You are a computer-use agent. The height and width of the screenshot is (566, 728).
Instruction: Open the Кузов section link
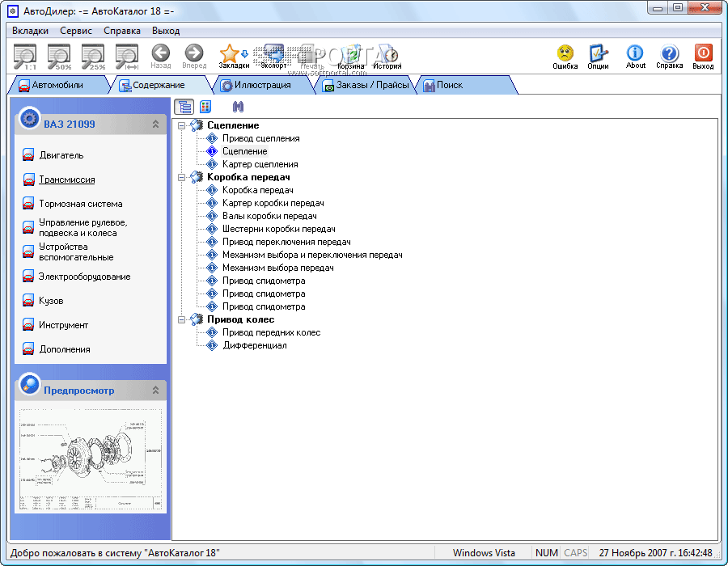[x=51, y=301]
